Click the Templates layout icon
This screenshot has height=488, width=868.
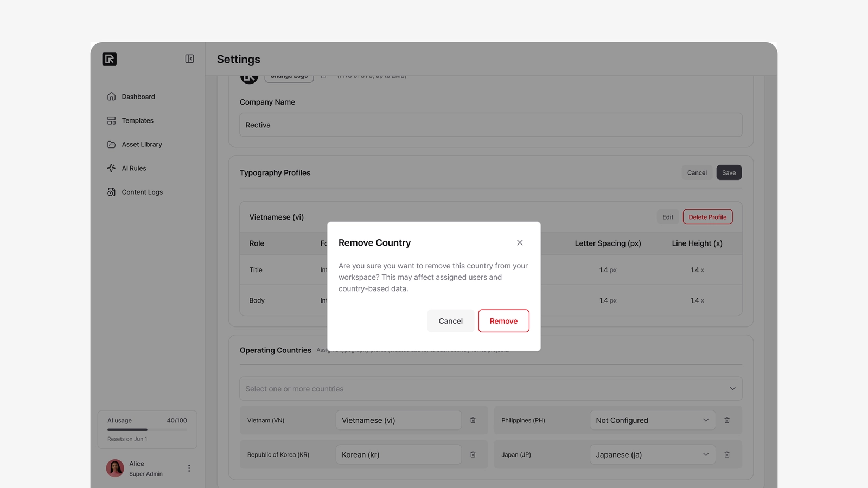tap(111, 120)
